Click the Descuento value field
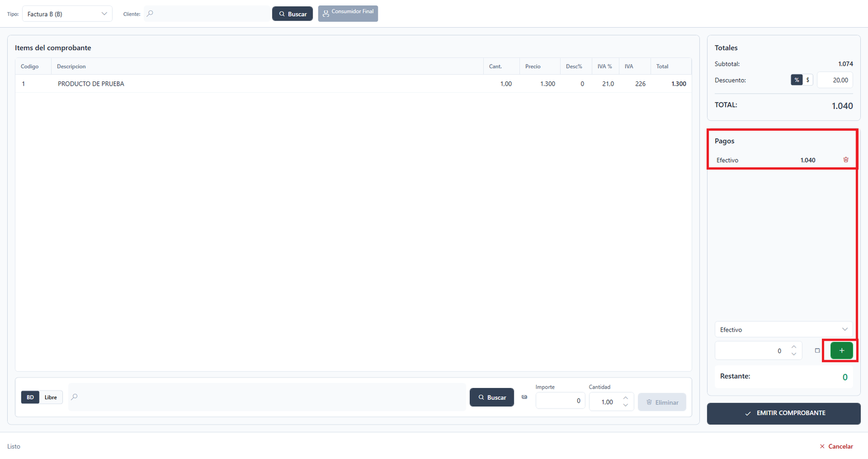The image size is (868, 459). pyautogui.click(x=835, y=80)
